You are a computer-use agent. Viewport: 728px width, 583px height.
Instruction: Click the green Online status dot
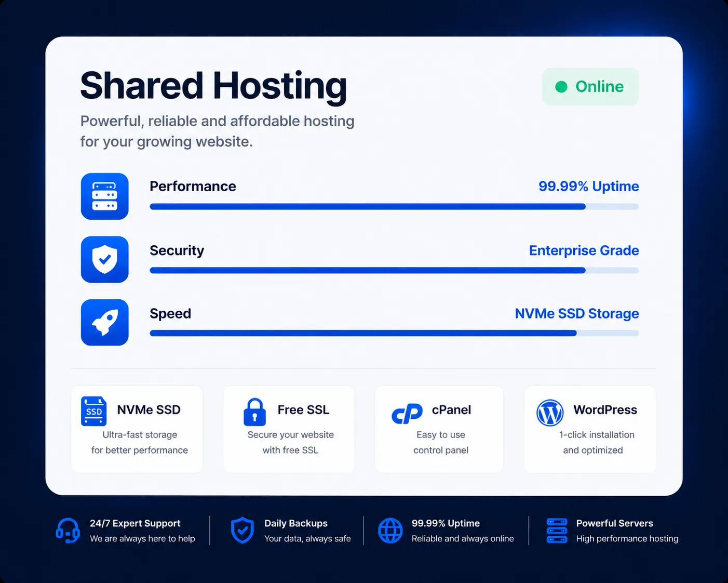tap(561, 87)
